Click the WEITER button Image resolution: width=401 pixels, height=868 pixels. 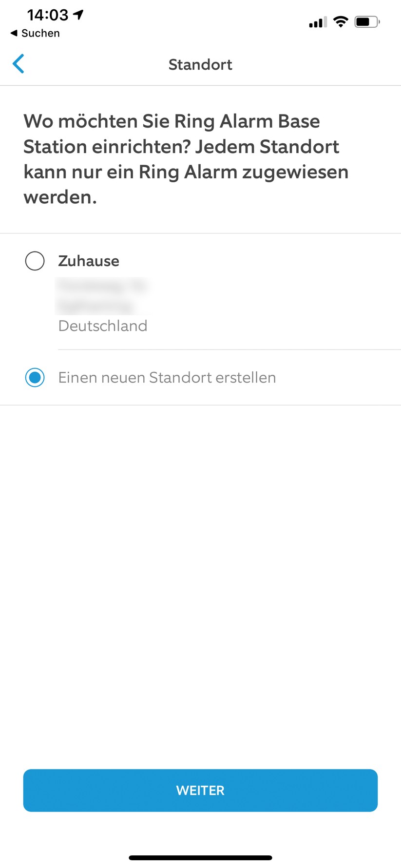point(200,790)
